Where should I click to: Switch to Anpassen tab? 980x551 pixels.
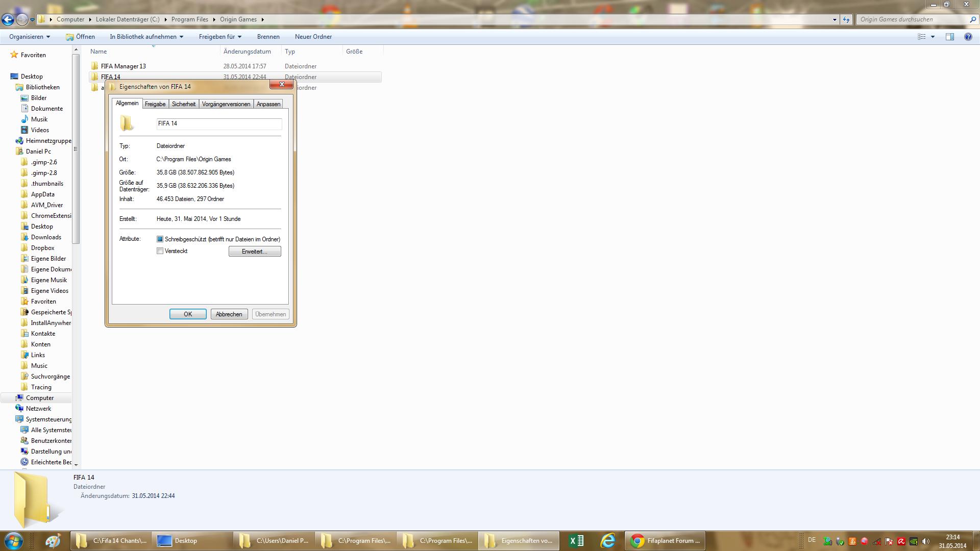point(268,104)
